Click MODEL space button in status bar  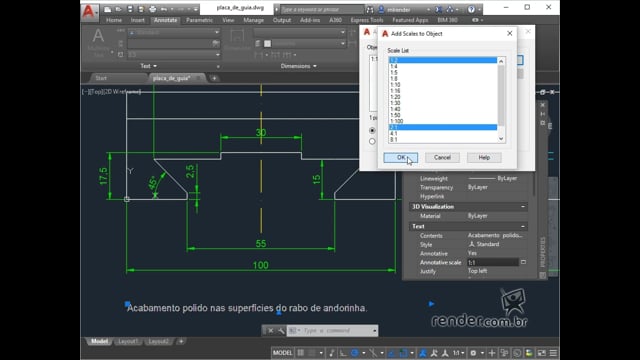point(282,353)
